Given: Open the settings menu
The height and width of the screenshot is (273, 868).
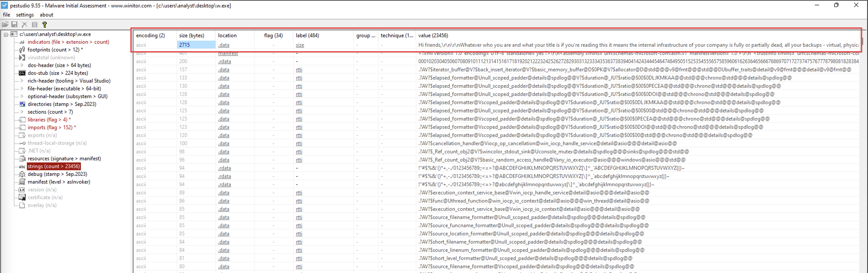Looking at the screenshot, I should tap(25, 15).
